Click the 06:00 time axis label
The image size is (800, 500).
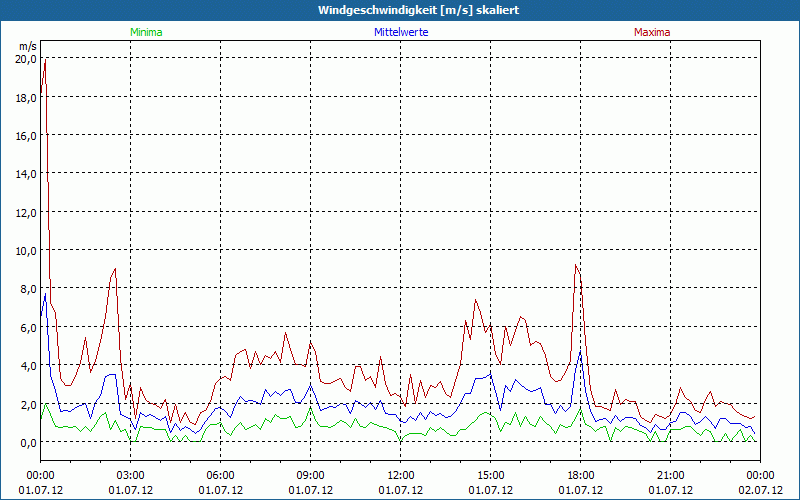pyautogui.click(x=220, y=476)
